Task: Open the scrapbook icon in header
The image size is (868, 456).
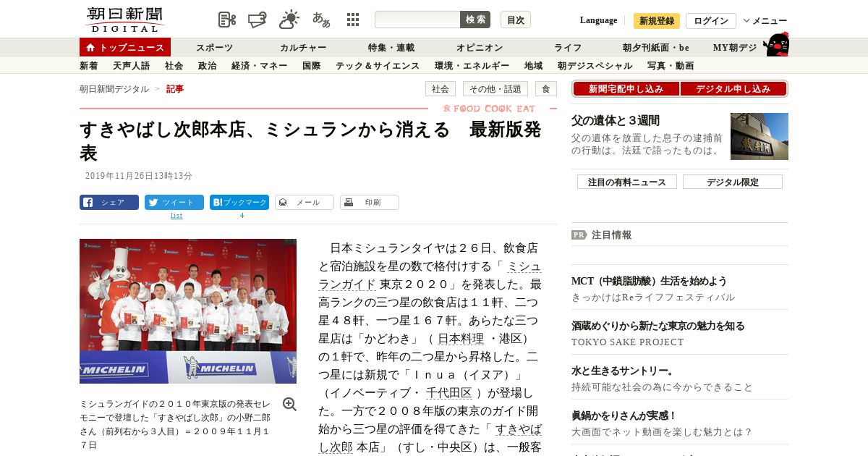Action: tap(258, 20)
